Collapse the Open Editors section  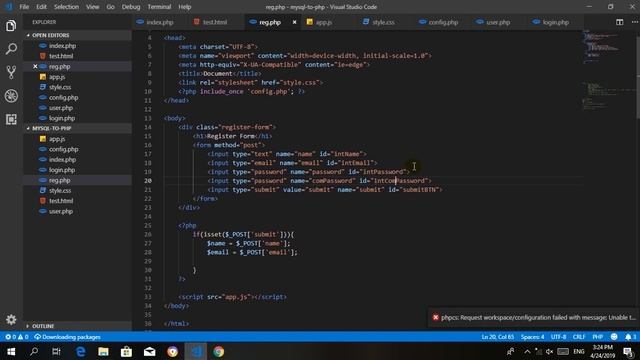pyautogui.click(x=78, y=35)
